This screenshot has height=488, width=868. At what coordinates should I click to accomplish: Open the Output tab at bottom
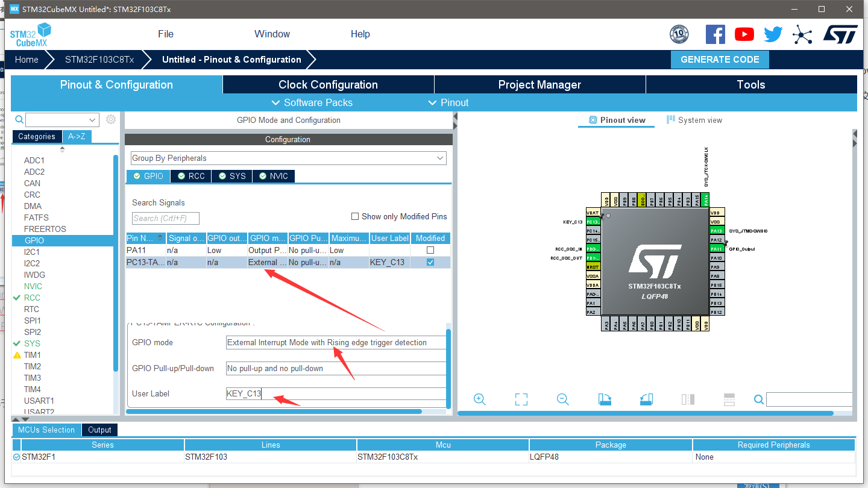click(x=99, y=430)
